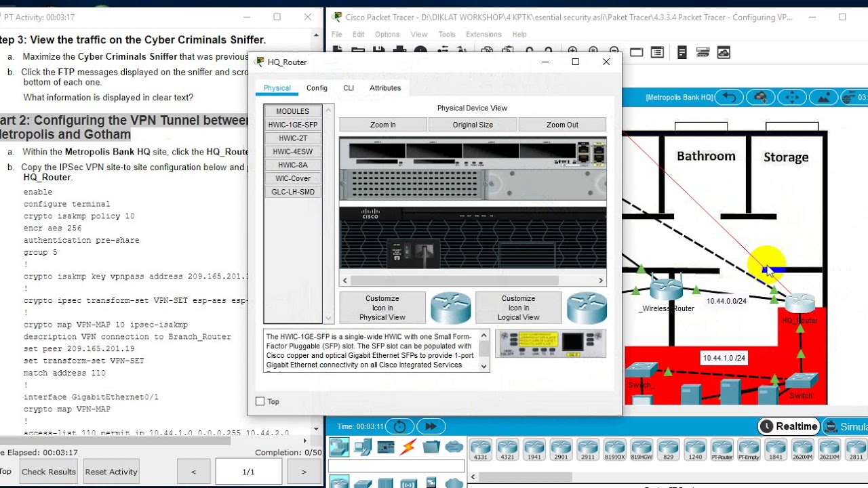Open the Options menu

click(x=387, y=34)
